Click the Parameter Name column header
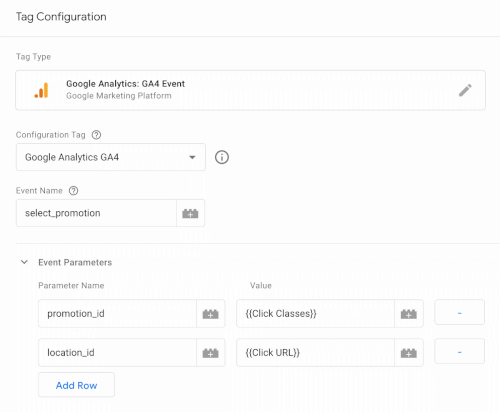The height and width of the screenshot is (412, 500). (71, 285)
